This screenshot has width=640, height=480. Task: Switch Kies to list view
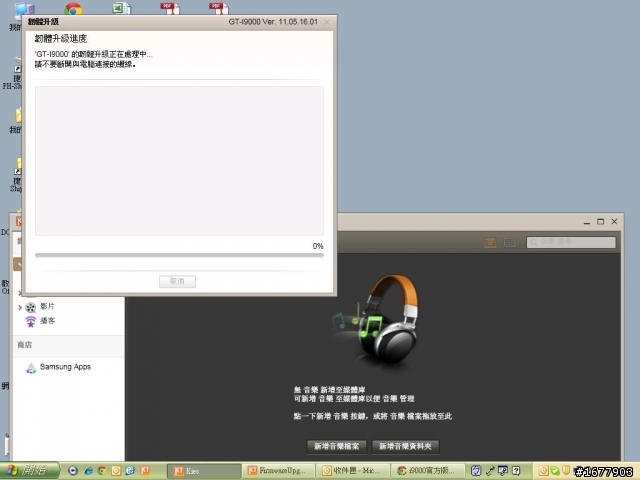(x=490, y=242)
